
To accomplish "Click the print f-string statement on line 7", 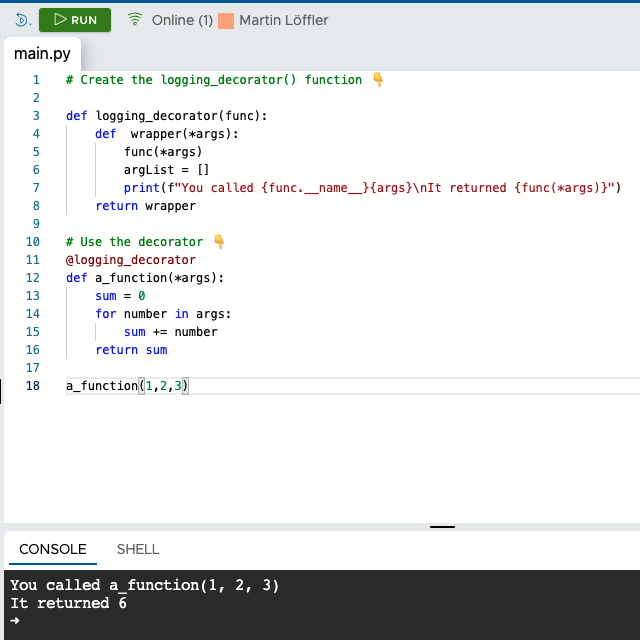I will point(372,188).
